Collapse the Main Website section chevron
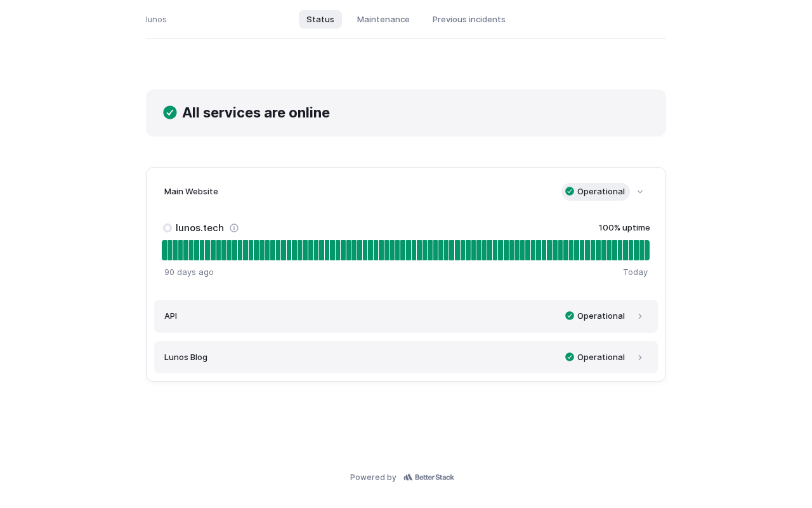Image resolution: width=812 pixels, height=508 pixels. 640,192
